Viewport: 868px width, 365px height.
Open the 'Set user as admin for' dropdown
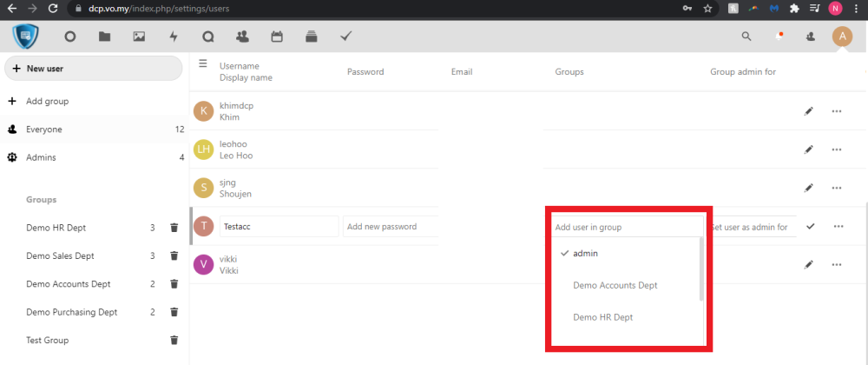pos(751,227)
